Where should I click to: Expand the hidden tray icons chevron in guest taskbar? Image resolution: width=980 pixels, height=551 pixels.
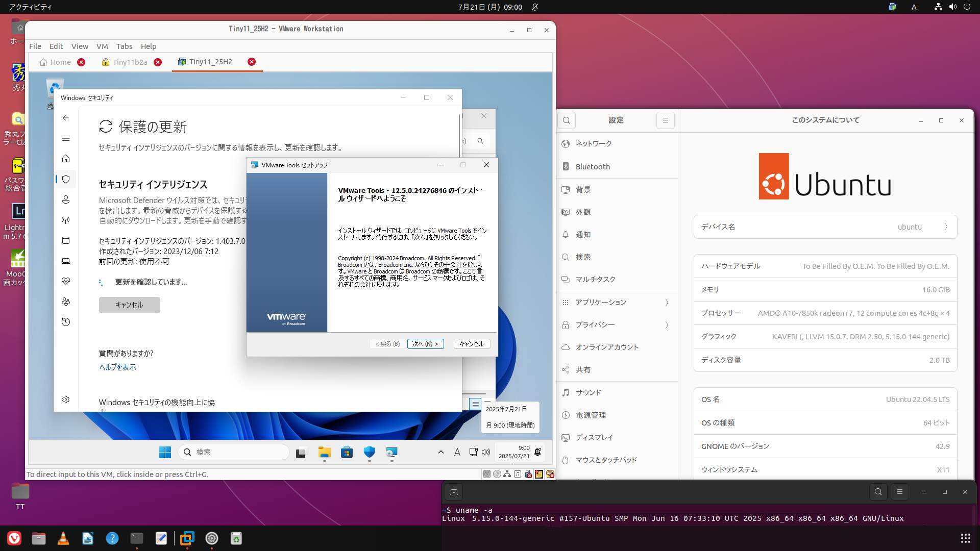(441, 452)
